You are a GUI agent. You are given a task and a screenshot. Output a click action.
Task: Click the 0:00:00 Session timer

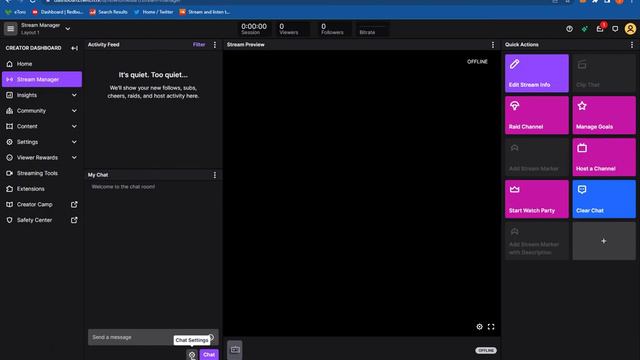click(x=254, y=29)
